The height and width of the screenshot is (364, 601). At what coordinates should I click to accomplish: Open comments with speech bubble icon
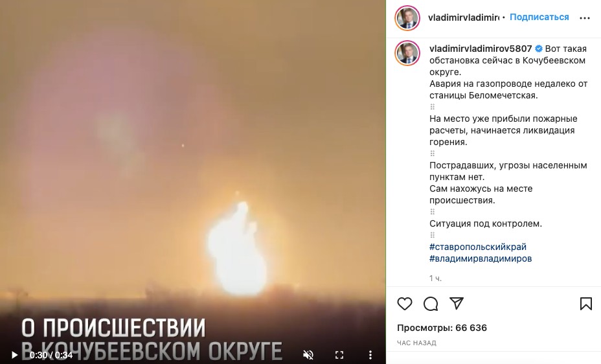point(431,304)
